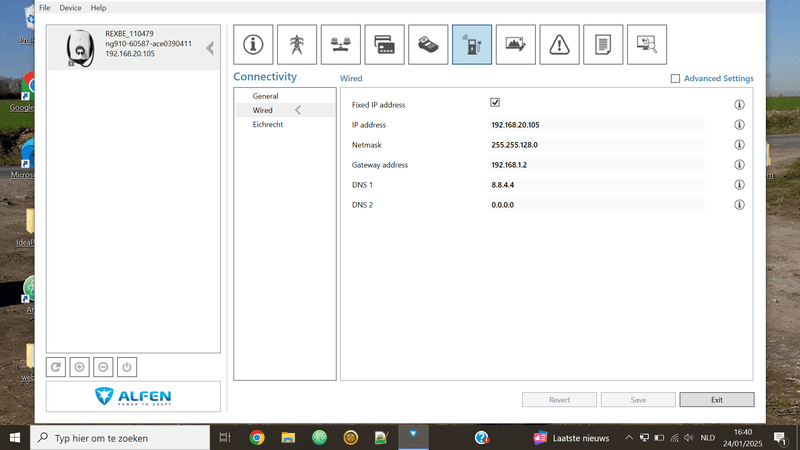Open the Windows Start menu
Image resolution: width=800 pixels, height=450 pixels.
pos(15,438)
